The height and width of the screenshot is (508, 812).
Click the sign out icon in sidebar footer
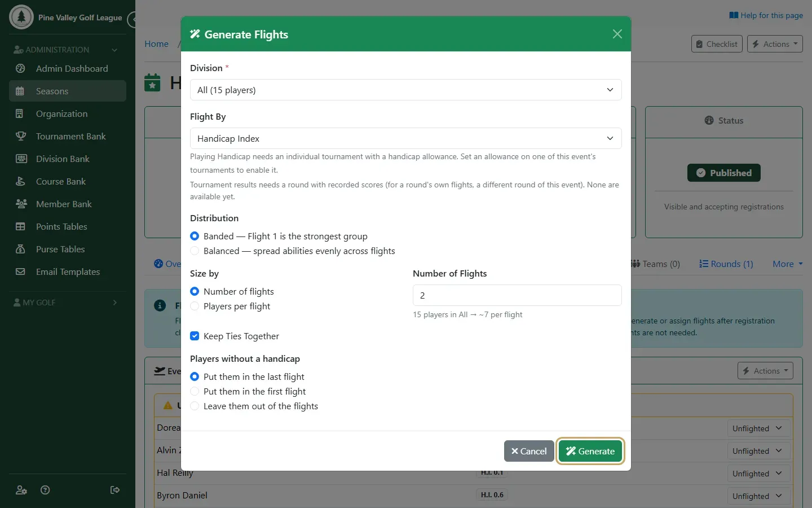coord(115,490)
